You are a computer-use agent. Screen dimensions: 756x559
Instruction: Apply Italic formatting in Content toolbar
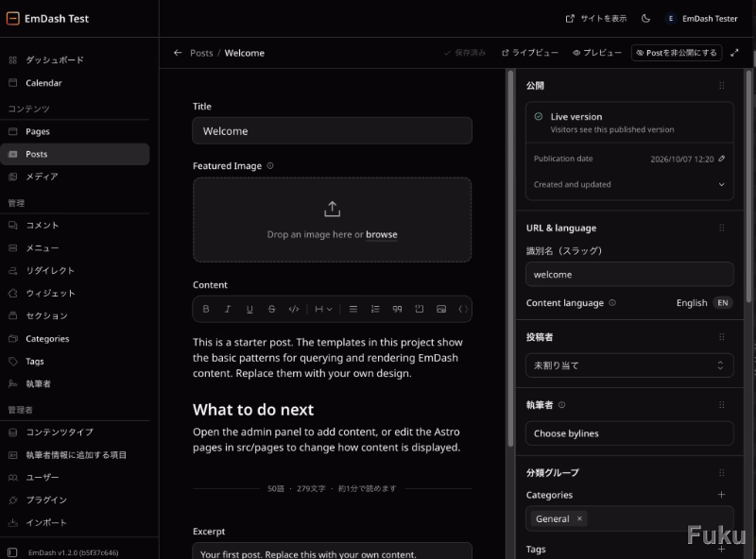[x=228, y=309]
